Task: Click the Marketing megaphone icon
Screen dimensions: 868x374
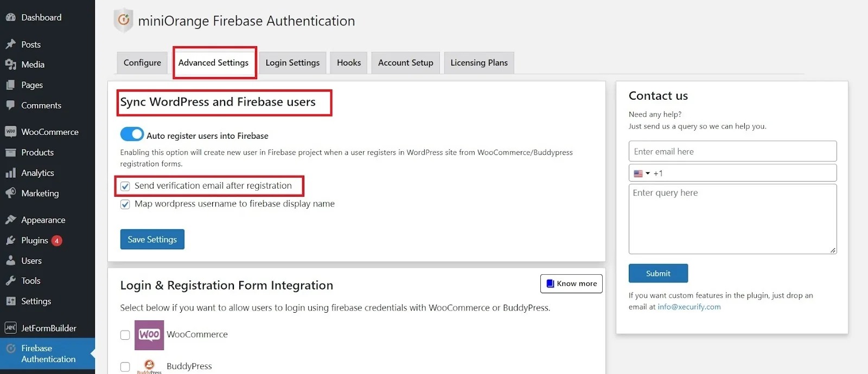Action: pos(10,193)
